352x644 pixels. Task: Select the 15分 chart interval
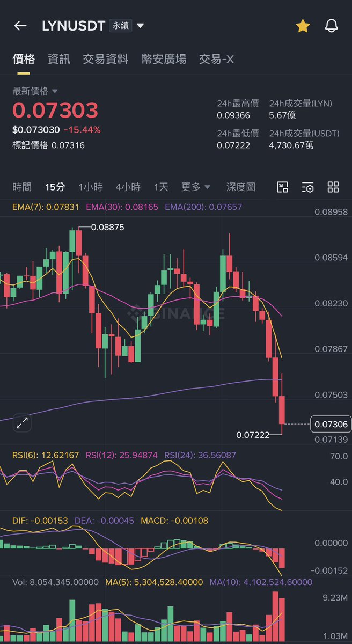[x=55, y=187]
